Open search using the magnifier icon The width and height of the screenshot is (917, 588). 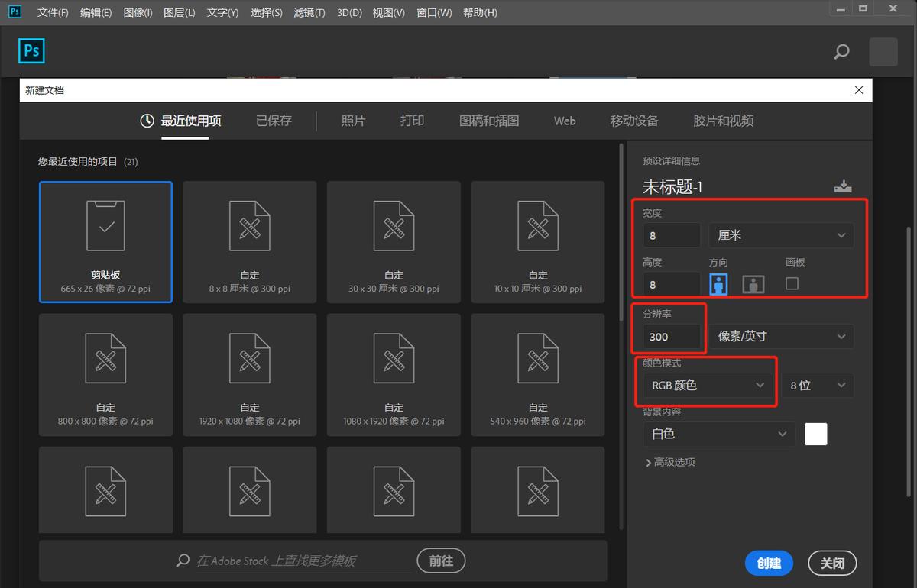[x=841, y=52]
